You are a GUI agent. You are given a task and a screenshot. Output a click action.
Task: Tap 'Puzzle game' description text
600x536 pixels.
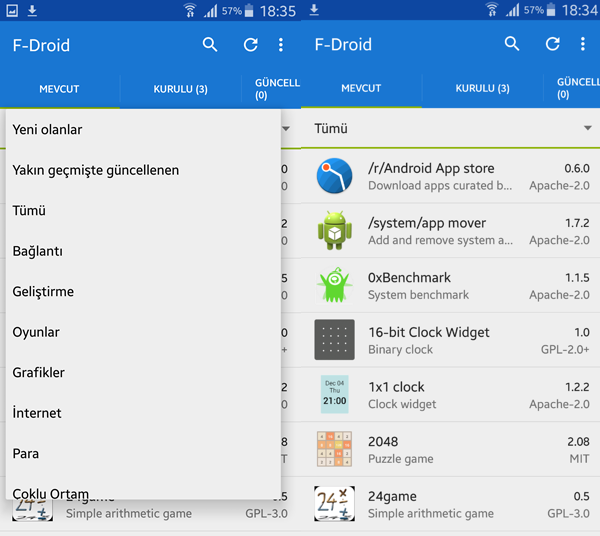(401, 459)
